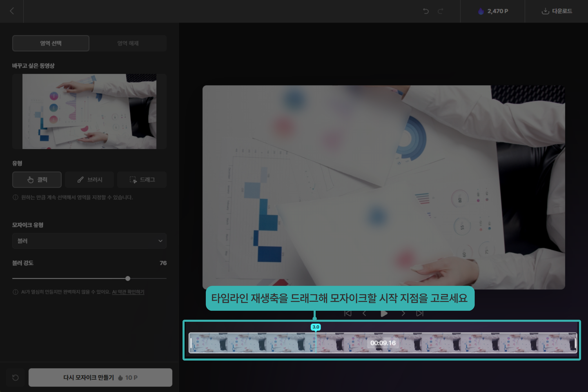Switch to the 영역 해제 tab
This screenshot has width=588, height=392.
(x=128, y=43)
